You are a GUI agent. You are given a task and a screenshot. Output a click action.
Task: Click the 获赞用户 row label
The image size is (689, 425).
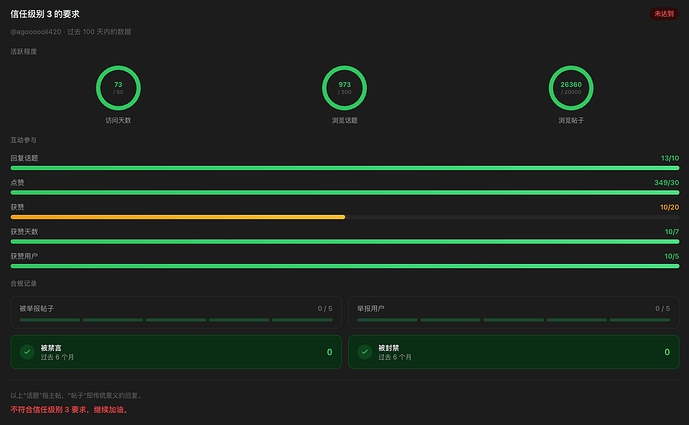pyautogui.click(x=25, y=257)
